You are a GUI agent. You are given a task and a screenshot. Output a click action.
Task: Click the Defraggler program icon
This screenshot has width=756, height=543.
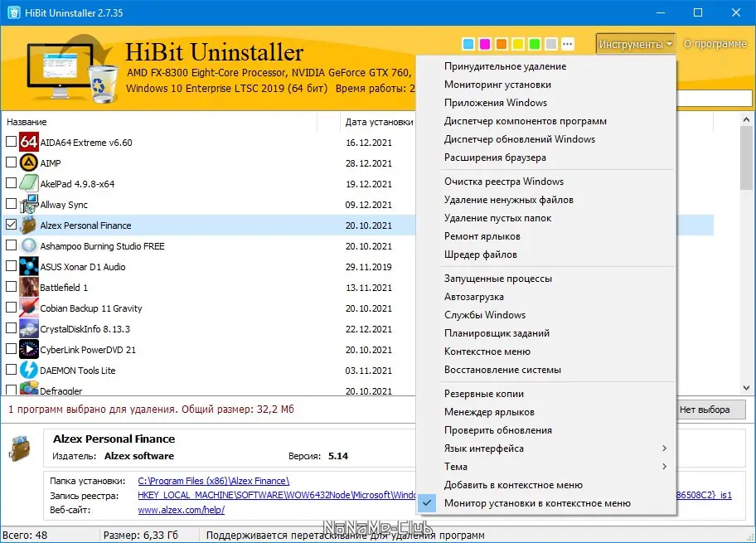pyautogui.click(x=28, y=388)
